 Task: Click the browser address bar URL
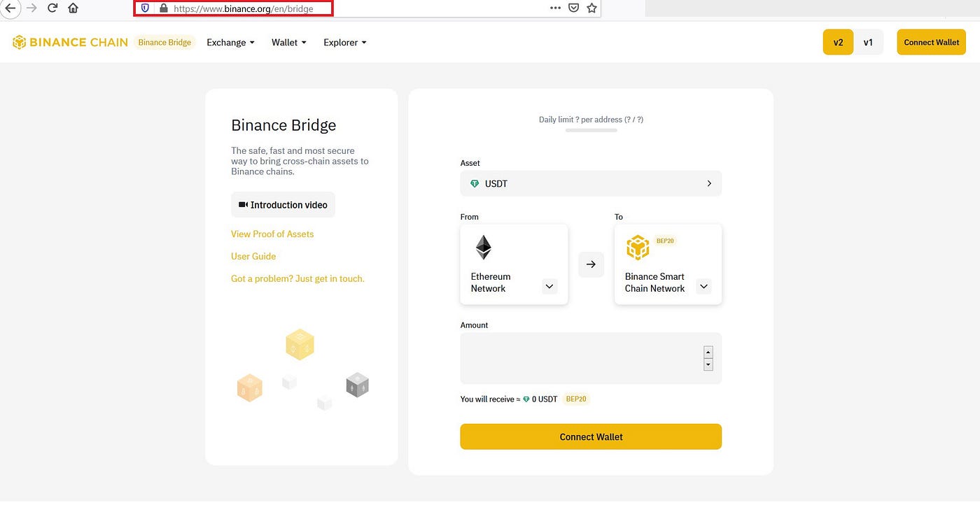(243, 8)
